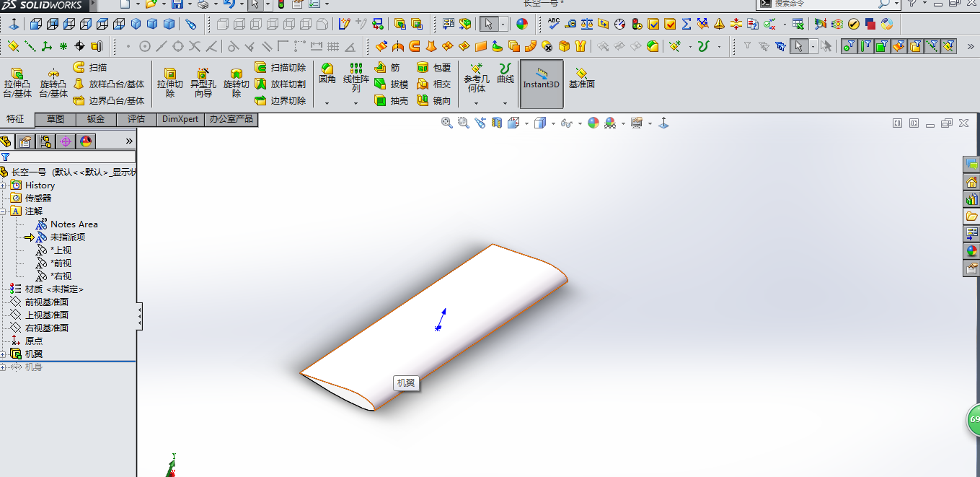Select the 拉伸凸台/基体 extrude boss tool
Viewport: 980px width, 477px height.
[17, 82]
